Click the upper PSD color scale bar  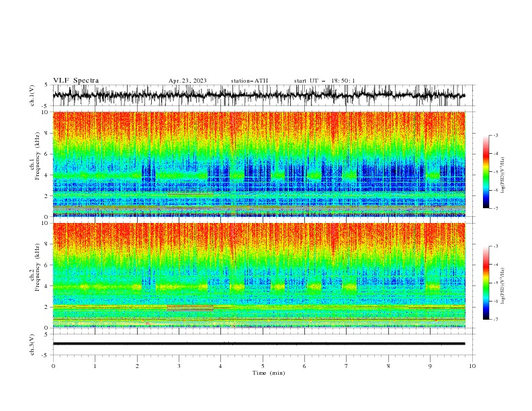pos(486,171)
